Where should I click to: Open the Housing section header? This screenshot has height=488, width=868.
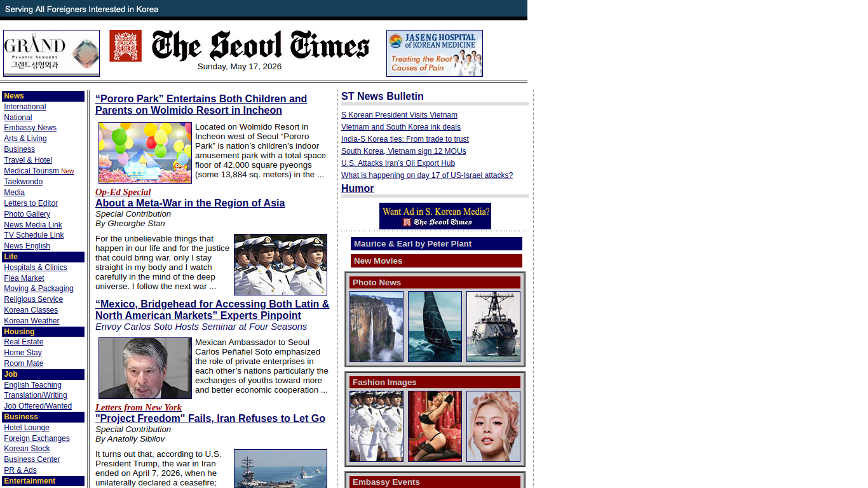(43, 332)
